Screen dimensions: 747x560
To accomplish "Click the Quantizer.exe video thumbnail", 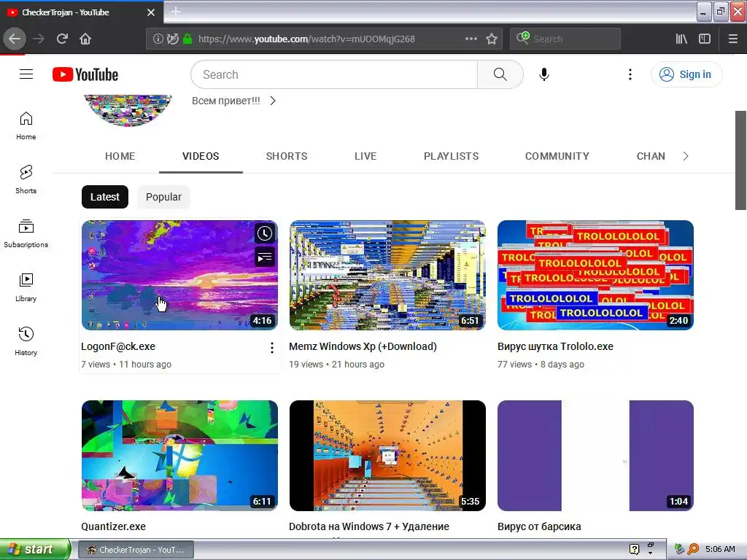I will (179, 456).
